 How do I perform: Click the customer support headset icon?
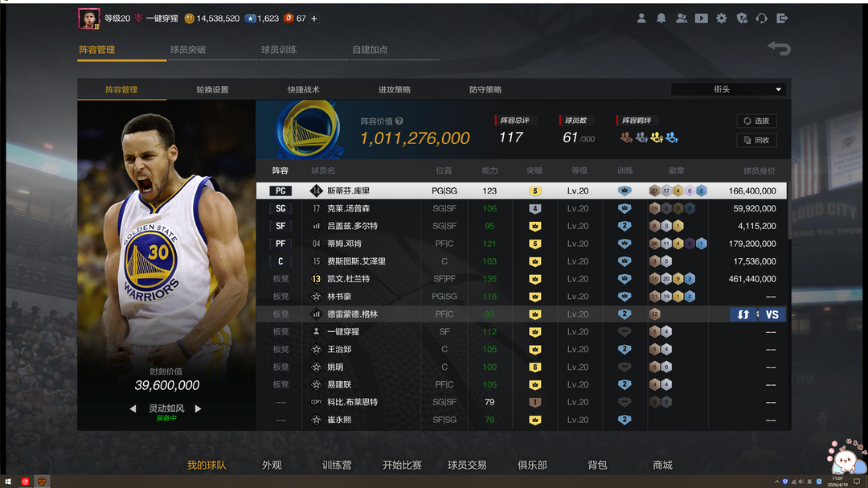[x=762, y=18]
